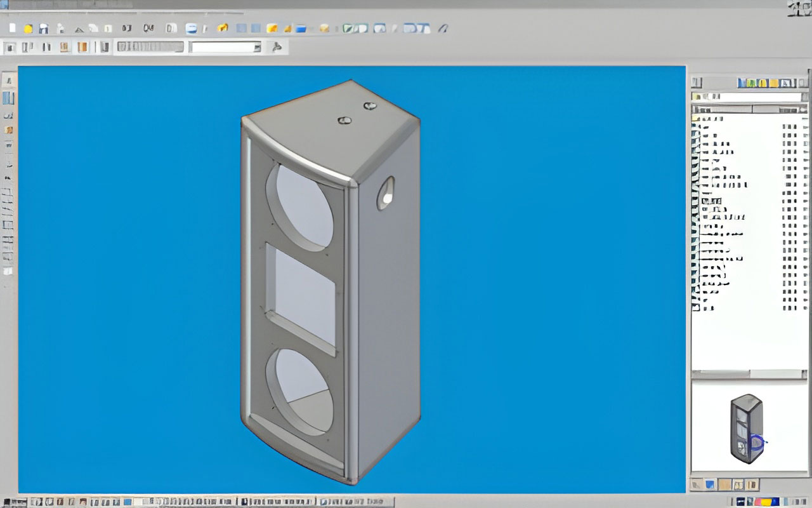812x508 pixels.
Task: Click the speaker model preview thumbnail
Action: click(747, 428)
